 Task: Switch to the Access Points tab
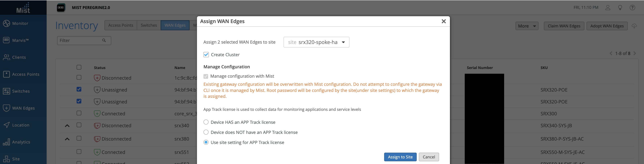point(121,25)
